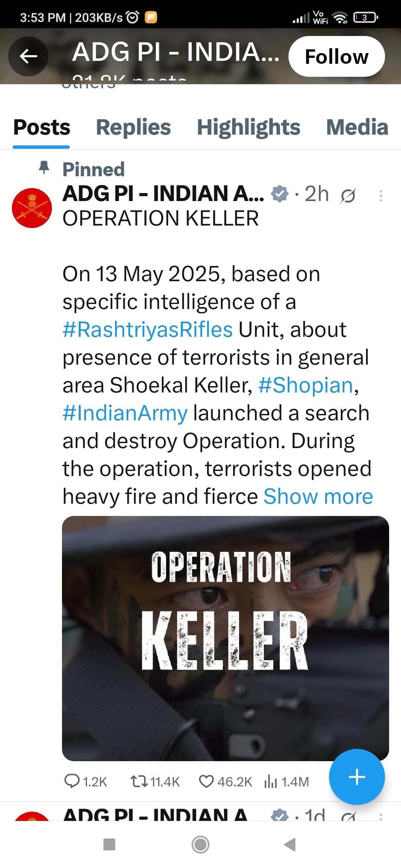Open three-dot menu on pinned post
This screenshot has width=401, height=868.
coord(381,195)
